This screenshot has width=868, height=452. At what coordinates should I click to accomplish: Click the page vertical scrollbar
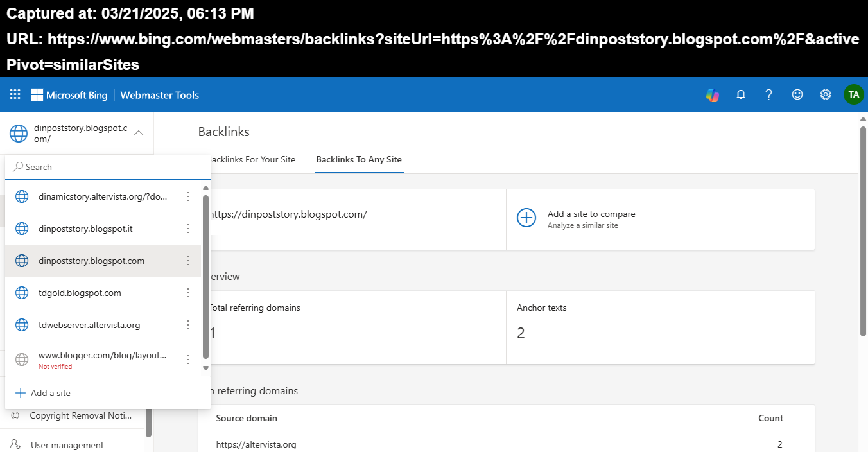863,230
